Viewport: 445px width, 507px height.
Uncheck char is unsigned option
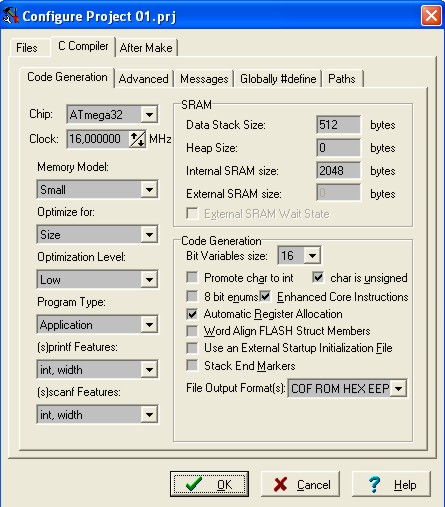(x=318, y=277)
